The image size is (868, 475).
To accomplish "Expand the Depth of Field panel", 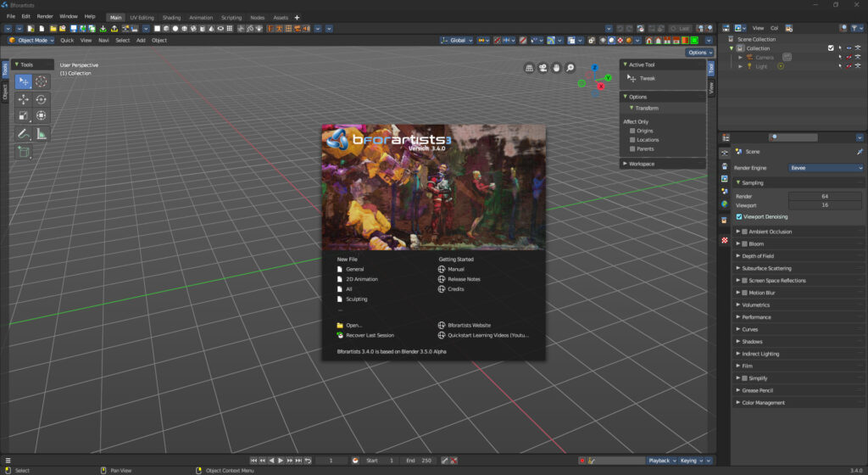I will [798, 256].
